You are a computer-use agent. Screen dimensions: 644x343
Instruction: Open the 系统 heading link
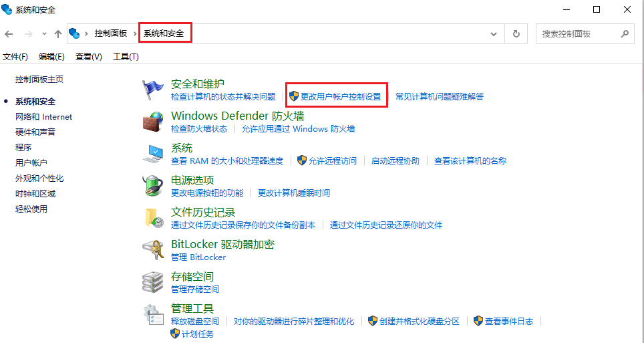[x=182, y=148]
